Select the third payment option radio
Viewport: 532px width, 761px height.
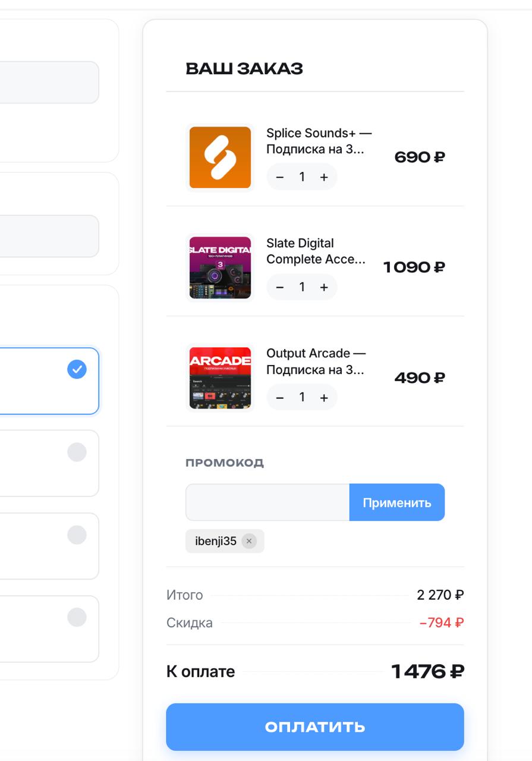coord(77,534)
